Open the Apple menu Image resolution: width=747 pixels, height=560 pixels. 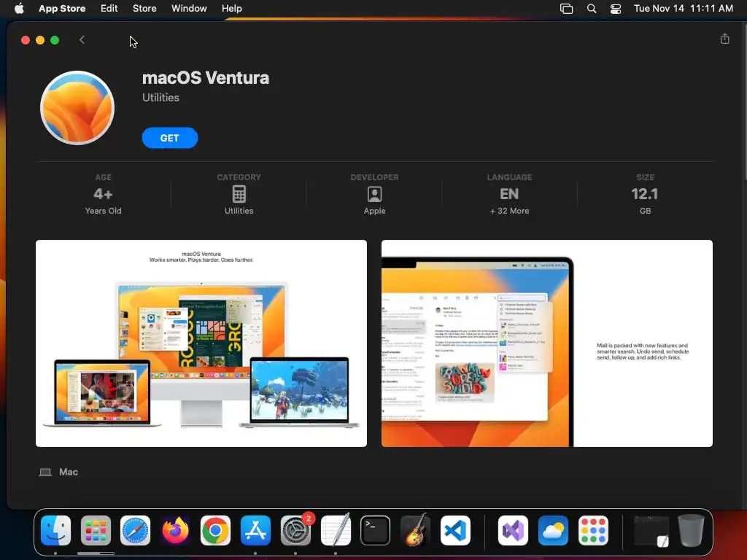click(19, 9)
